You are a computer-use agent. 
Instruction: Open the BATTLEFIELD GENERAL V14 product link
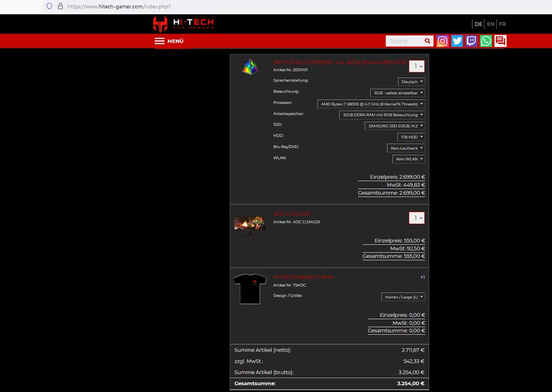(340, 62)
